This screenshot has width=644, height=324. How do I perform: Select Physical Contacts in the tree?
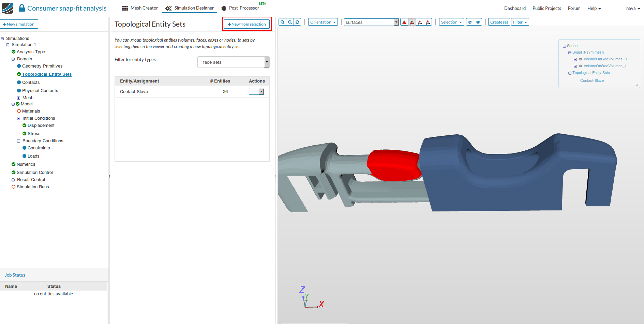40,91
